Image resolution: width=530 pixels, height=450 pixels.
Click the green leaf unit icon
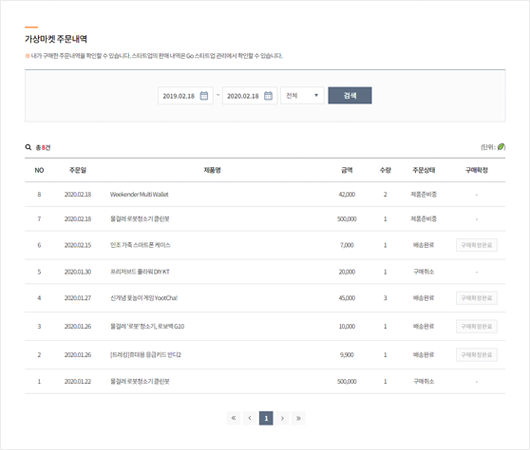(501, 147)
